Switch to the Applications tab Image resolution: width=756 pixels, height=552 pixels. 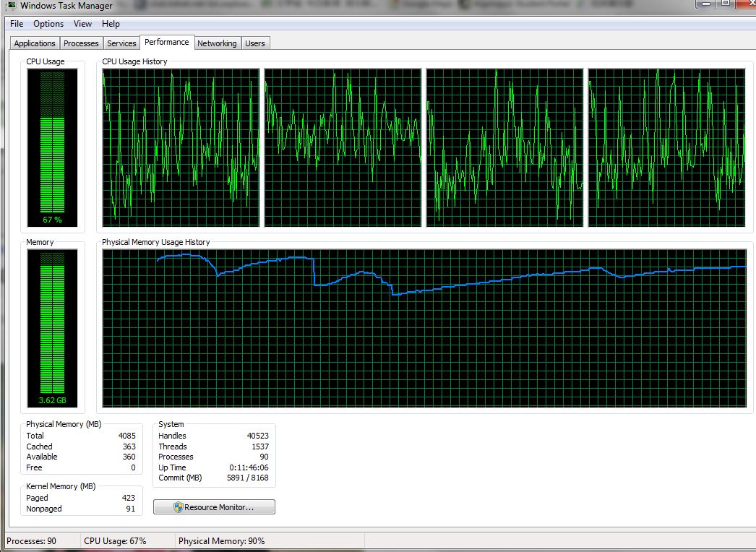[x=35, y=43]
